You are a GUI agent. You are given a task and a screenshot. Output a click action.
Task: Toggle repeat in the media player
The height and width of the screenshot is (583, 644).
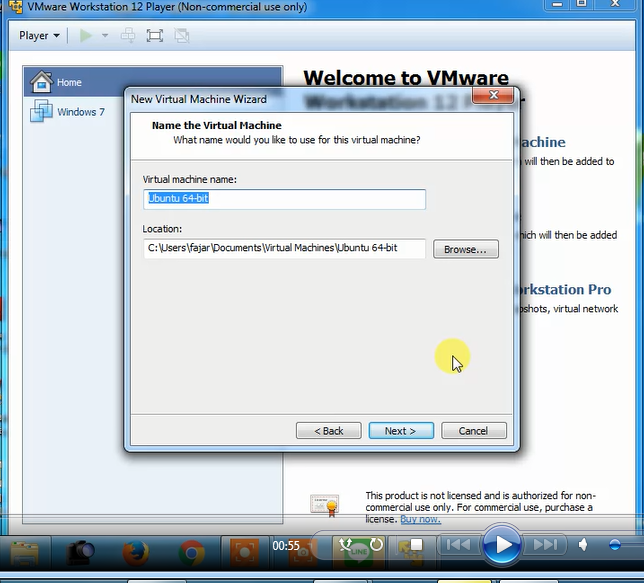(x=376, y=545)
